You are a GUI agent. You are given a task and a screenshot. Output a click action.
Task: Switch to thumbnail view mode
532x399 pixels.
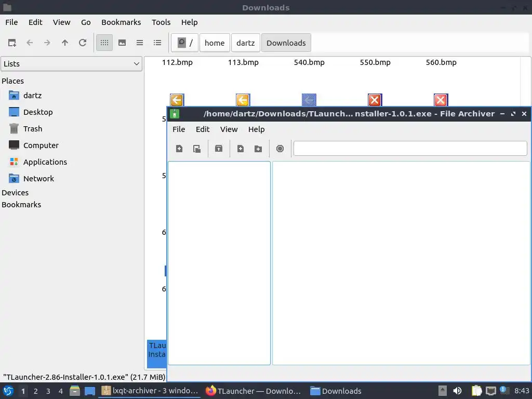(x=122, y=43)
